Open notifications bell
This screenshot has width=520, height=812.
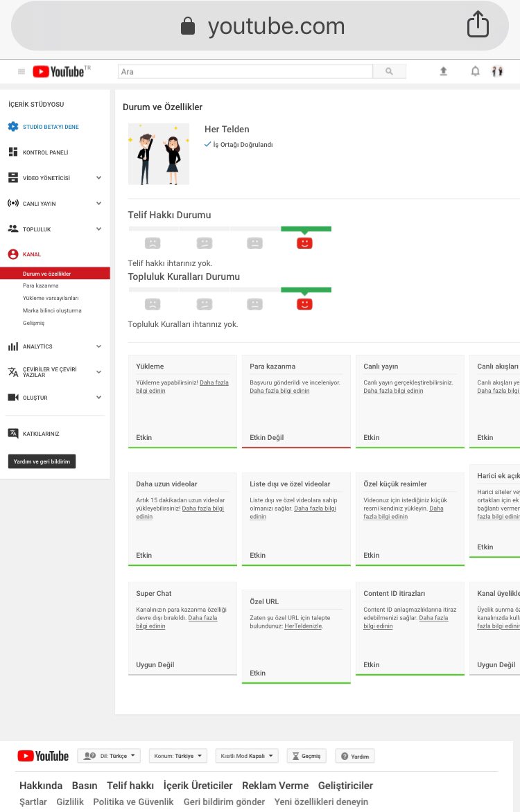click(475, 71)
